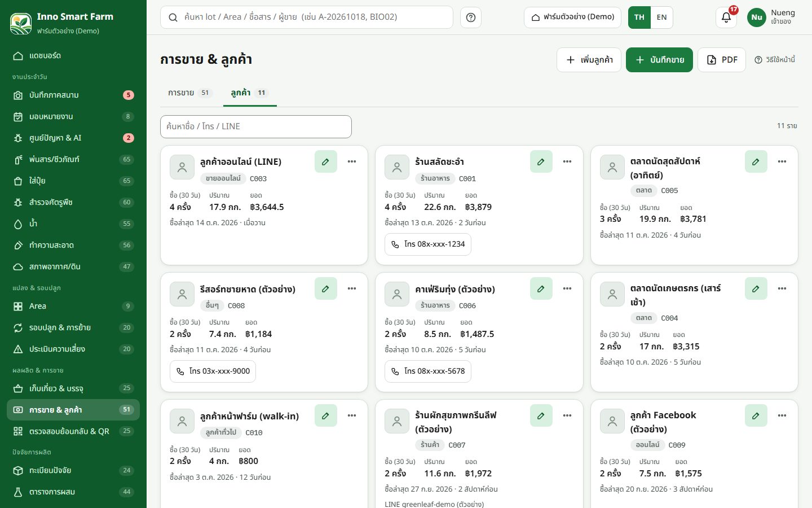The image size is (812, 508).
Task: Switch language to EN
Action: click(x=661, y=17)
